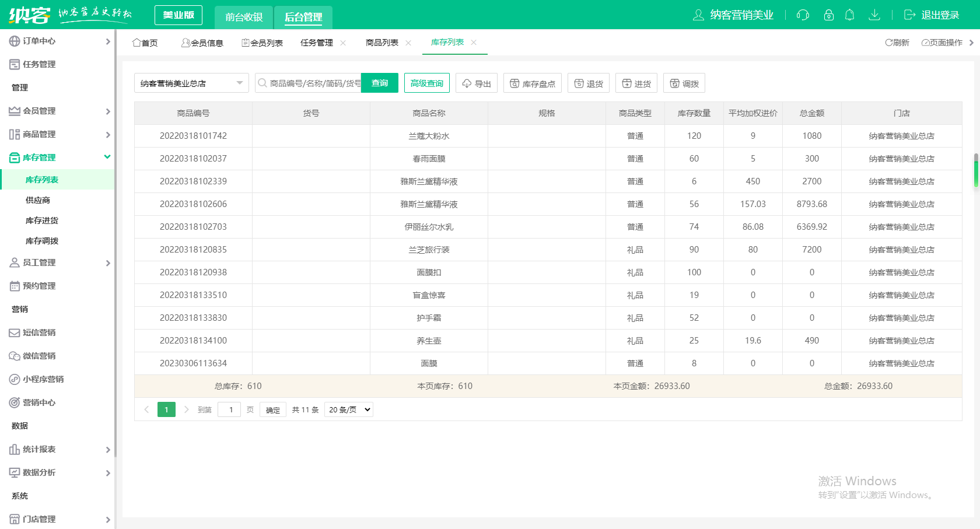Image resolution: width=980 pixels, height=529 pixels.
Task: Click the 查询 search button
Action: (x=379, y=83)
